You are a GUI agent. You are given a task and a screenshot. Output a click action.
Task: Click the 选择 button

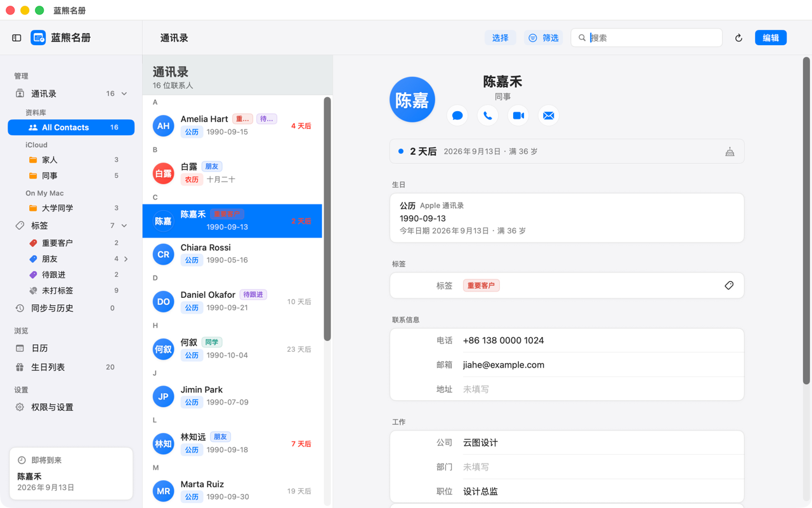pos(501,38)
